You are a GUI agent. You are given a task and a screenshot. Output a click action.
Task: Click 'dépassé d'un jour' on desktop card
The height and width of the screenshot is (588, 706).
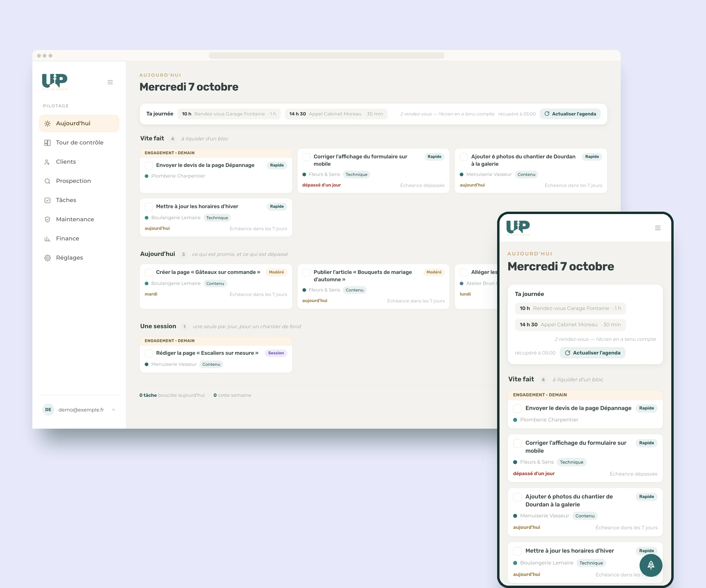(x=322, y=185)
